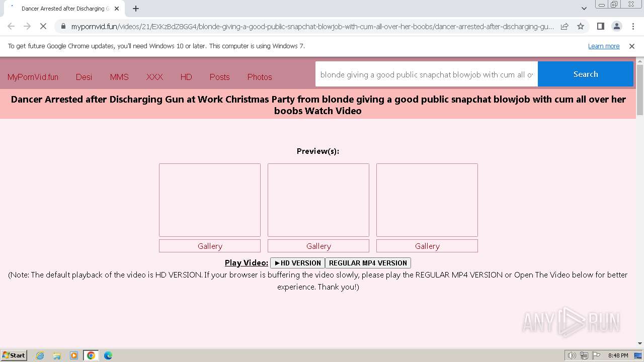Open the third Gallery link
644x362 pixels.
tap(427, 246)
